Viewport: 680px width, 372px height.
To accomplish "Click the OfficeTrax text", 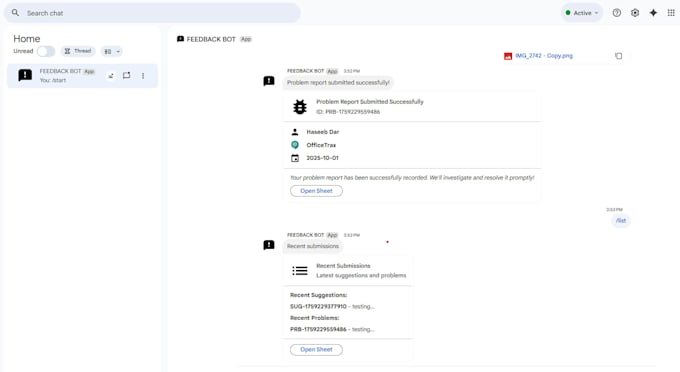I will click(321, 145).
